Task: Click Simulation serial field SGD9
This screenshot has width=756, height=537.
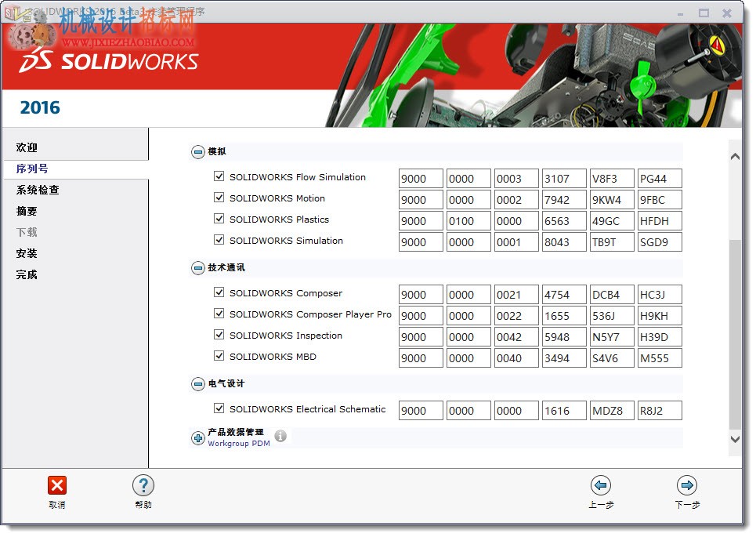Action: 660,242
